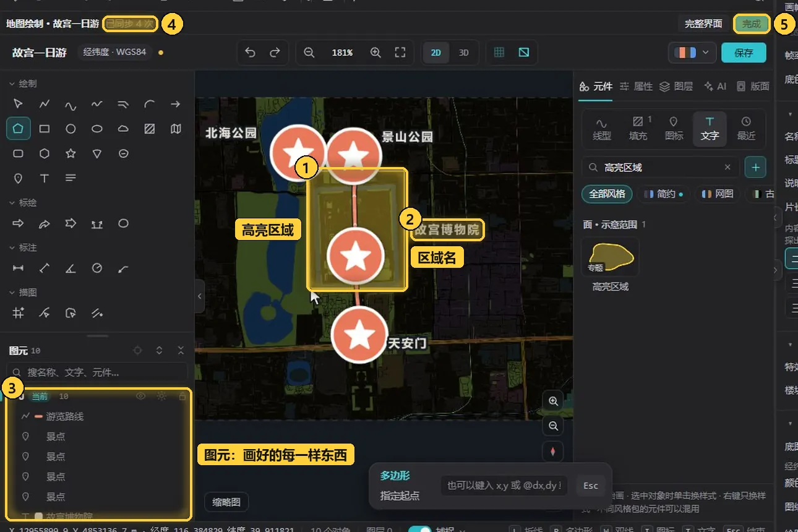Switch to 填充 component category
Viewport: 798px width, 532px height.
point(638,129)
